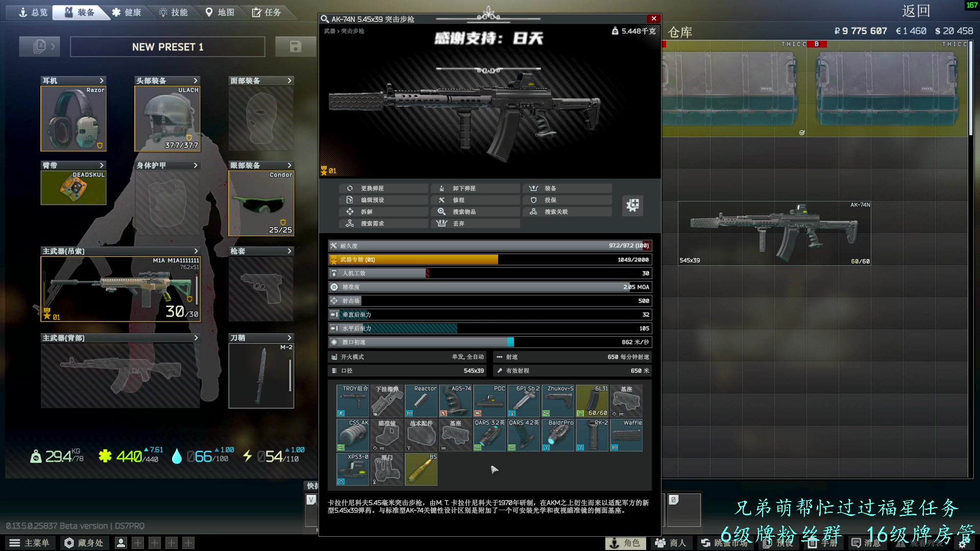
Task: Click the Waffle rail cover icon
Action: [626, 435]
